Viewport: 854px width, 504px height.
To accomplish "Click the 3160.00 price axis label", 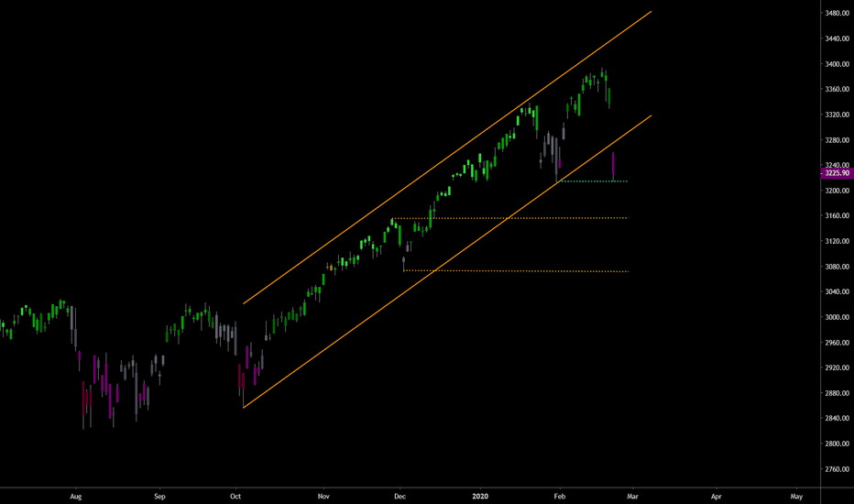I will pyautogui.click(x=838, y=215).
